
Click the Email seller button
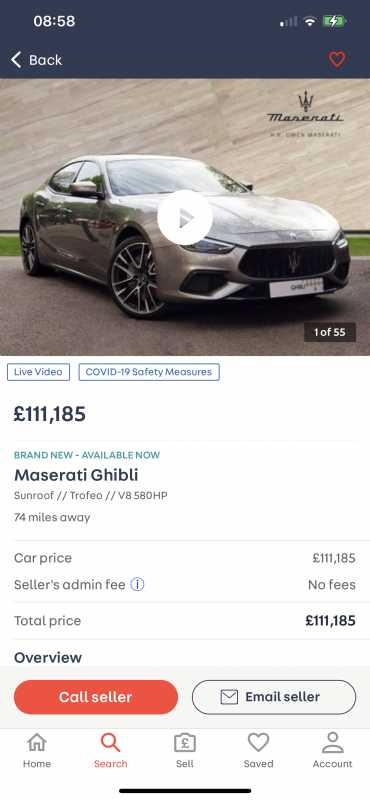(274, 697)
